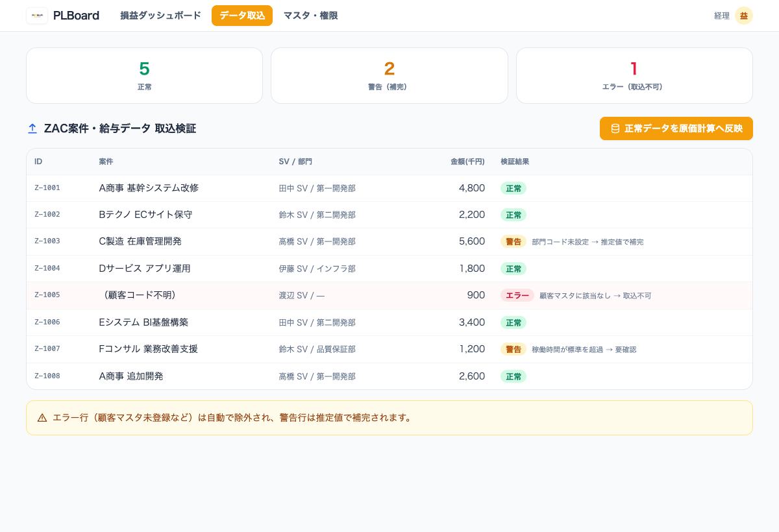Select Bテクノ ECサイト保守 project
The image size is (779, 532).
[145, 215]
